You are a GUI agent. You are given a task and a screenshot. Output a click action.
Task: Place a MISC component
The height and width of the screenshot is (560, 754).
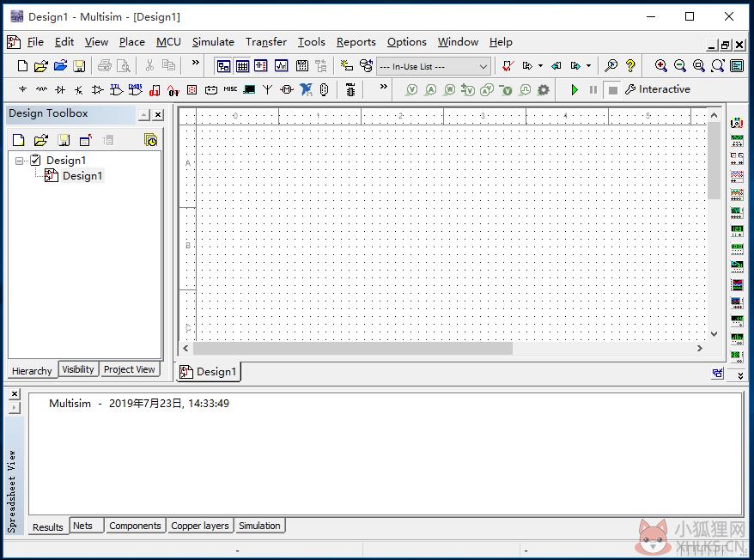coord(230,89)
